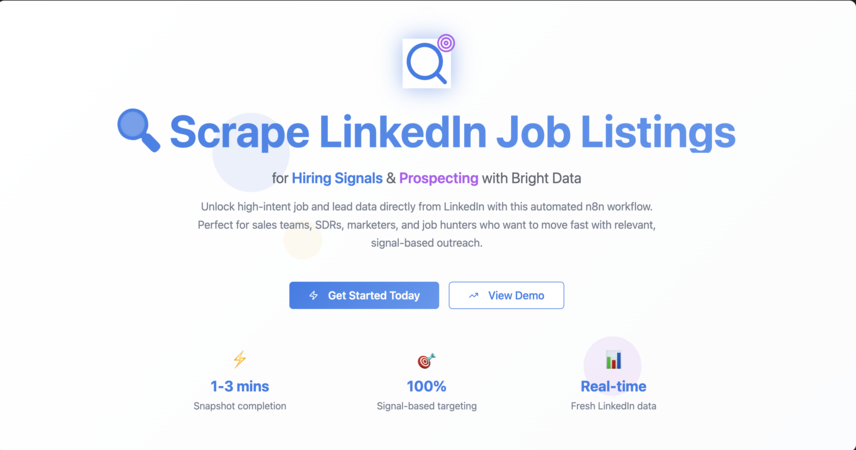This screenshot has height=450, width=856.
Task: Click the Hiring Signals highlighted text
Action: tap(337, 178)
